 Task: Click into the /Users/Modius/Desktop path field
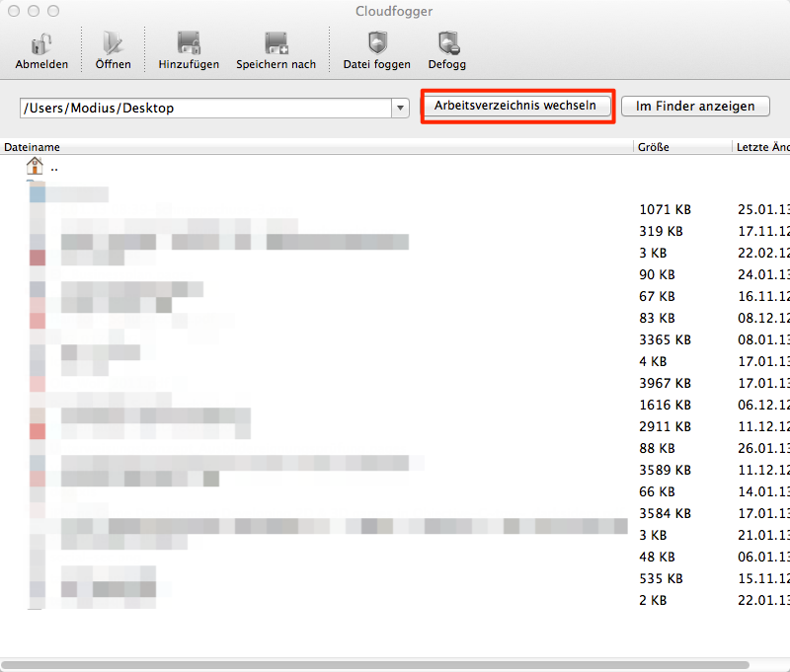pyautogui.click(x=206, y=108)
